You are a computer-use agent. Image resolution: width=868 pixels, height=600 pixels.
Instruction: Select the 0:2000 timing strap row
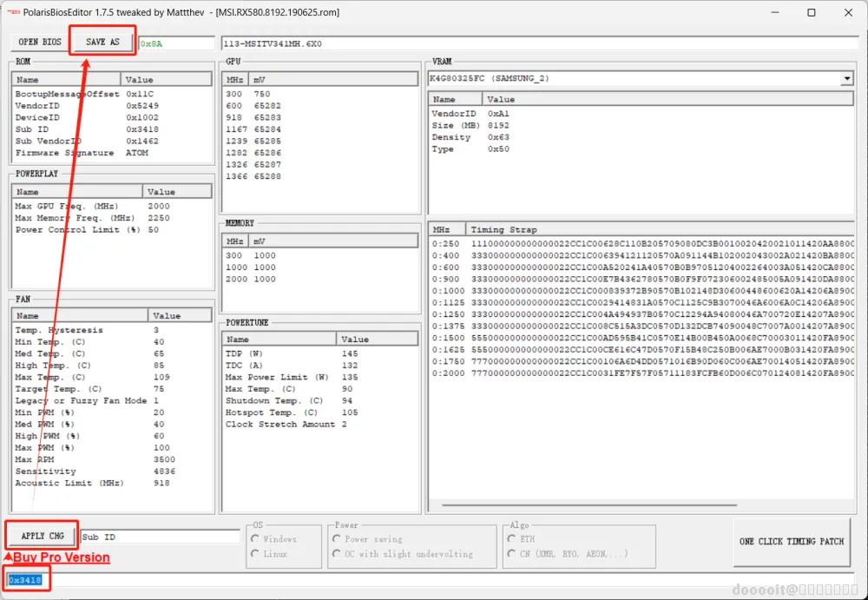coord(642,373)
